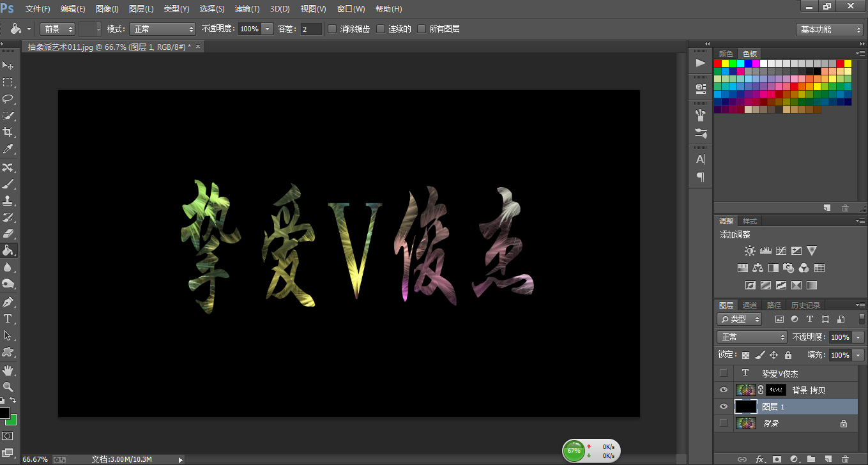Select the Blur tool
The image size is (868, 465).
[8, 267]
